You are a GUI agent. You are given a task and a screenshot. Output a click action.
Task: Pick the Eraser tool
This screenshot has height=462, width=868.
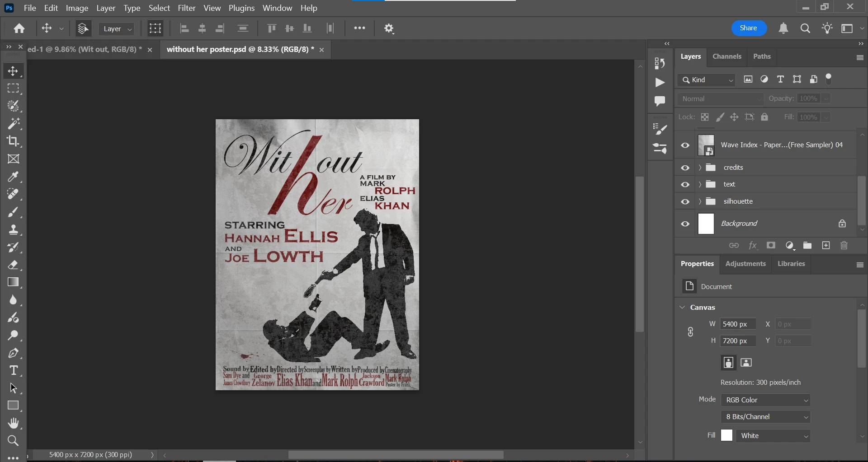click(13, 265)
